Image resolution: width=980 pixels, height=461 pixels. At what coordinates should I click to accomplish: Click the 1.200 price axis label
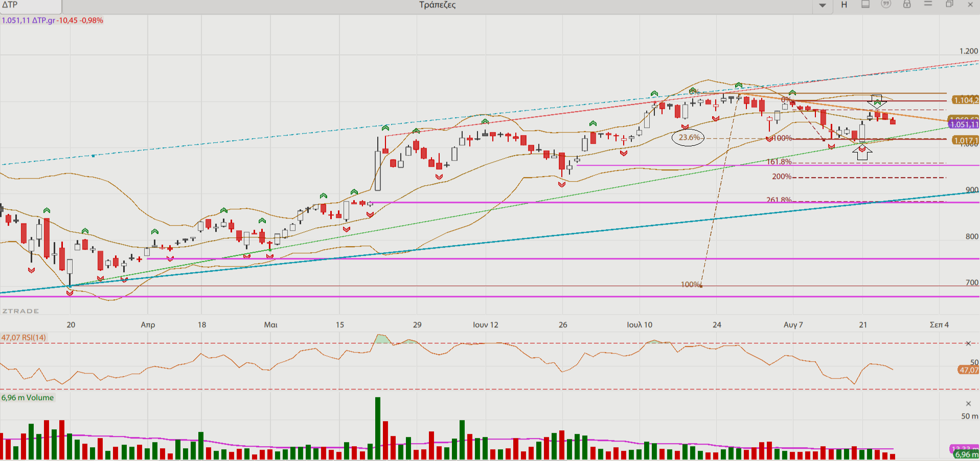pyautogui.click(x=969, y=51)
